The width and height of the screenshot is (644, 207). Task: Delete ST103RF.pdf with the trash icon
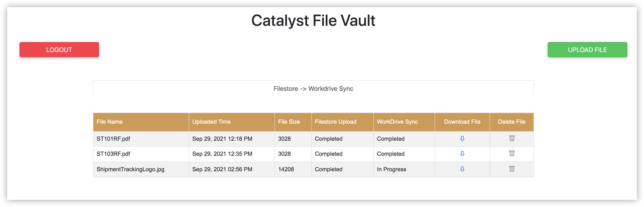pos(512,153)
